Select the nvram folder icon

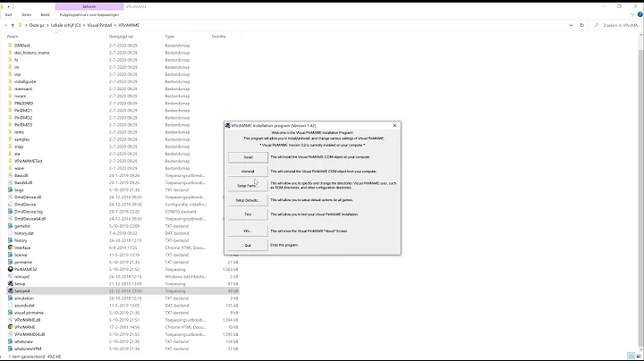click(10, 96)
